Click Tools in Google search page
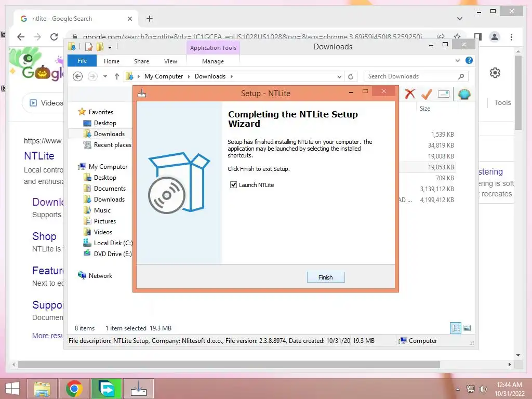This screenshot has width=532, height=399. pyautogui.click(x=502, y=102)
